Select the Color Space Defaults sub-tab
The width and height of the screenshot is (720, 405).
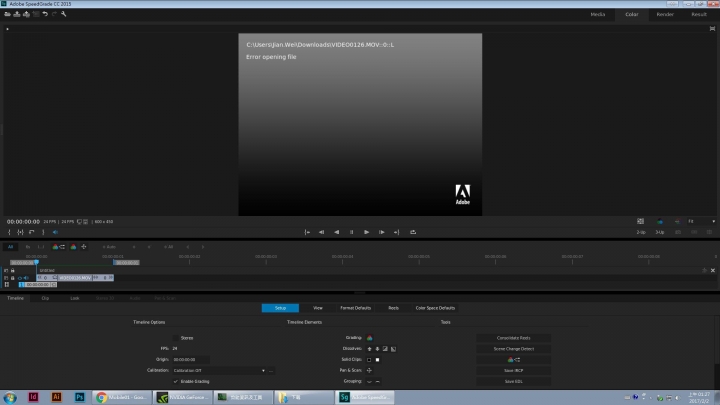coord(435,308)
